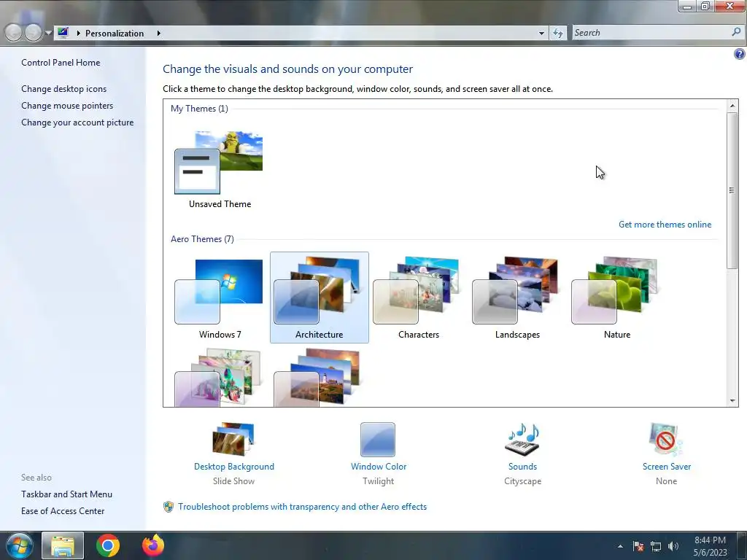Click the My Themes (1) group header
Image resolution: width=747 pixels, height=560 pixels.
(199, 109)
